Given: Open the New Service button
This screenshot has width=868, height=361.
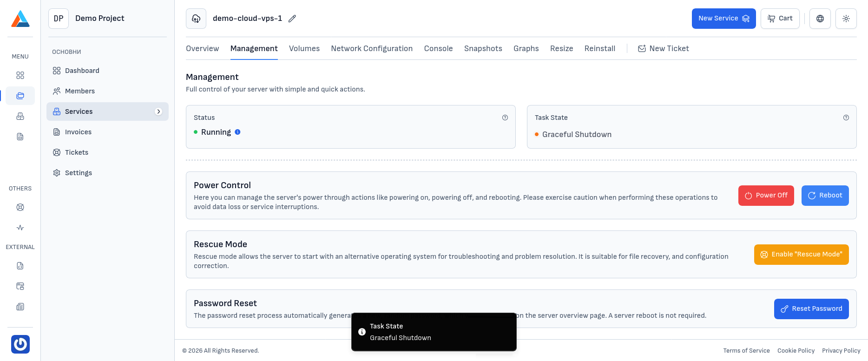Looking at the screenshot, I should pos(723,19).
